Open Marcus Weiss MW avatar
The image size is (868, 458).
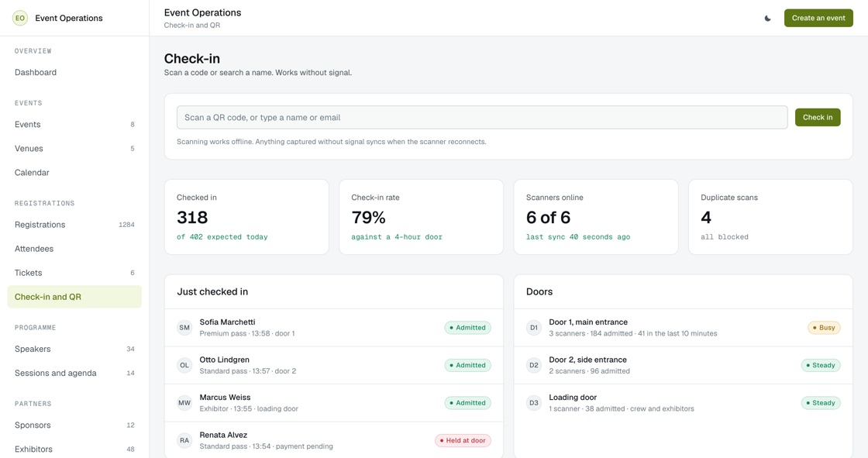pos(184,403)
